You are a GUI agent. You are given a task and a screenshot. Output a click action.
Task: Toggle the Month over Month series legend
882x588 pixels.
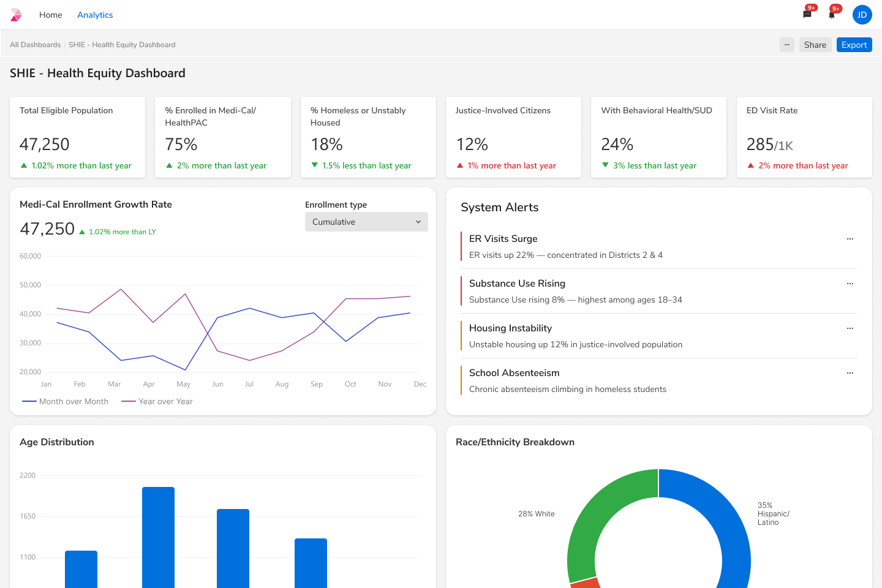coord(65,401)
